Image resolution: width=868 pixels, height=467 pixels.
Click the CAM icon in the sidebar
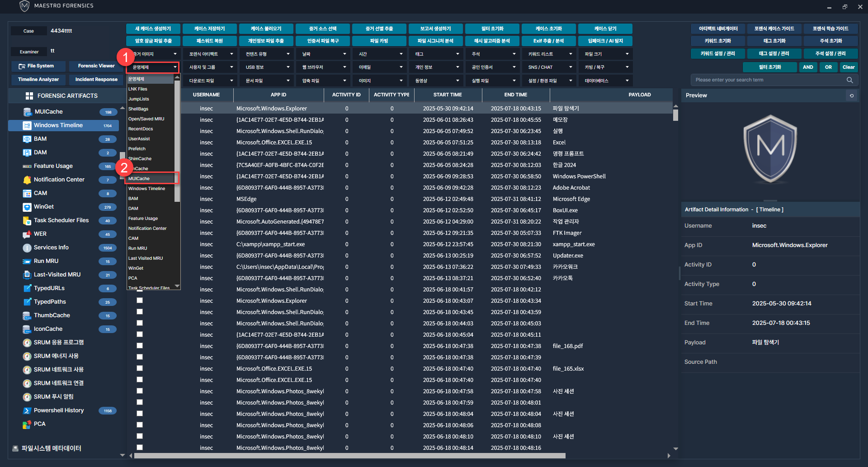coord(27,193)
